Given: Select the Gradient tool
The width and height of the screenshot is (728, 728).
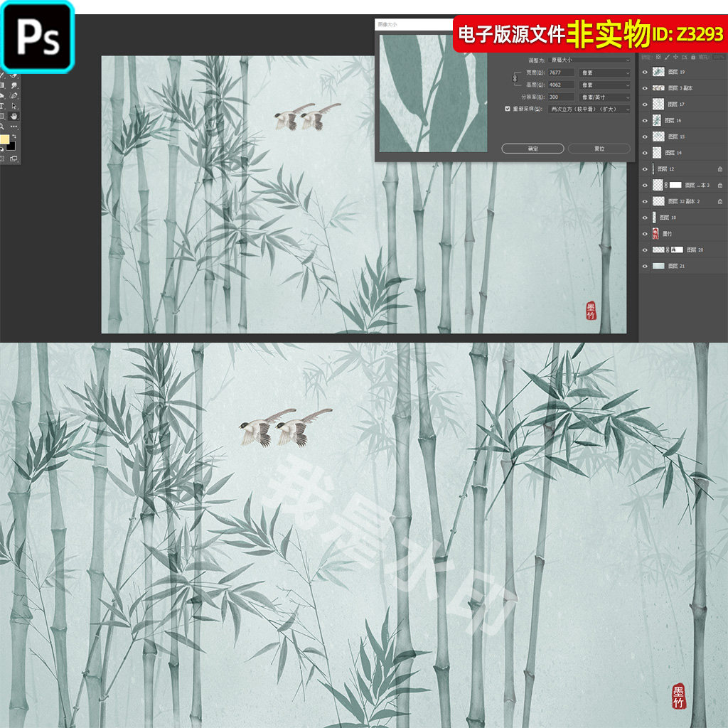Looking at the screenshot, I should click(2, 85).
